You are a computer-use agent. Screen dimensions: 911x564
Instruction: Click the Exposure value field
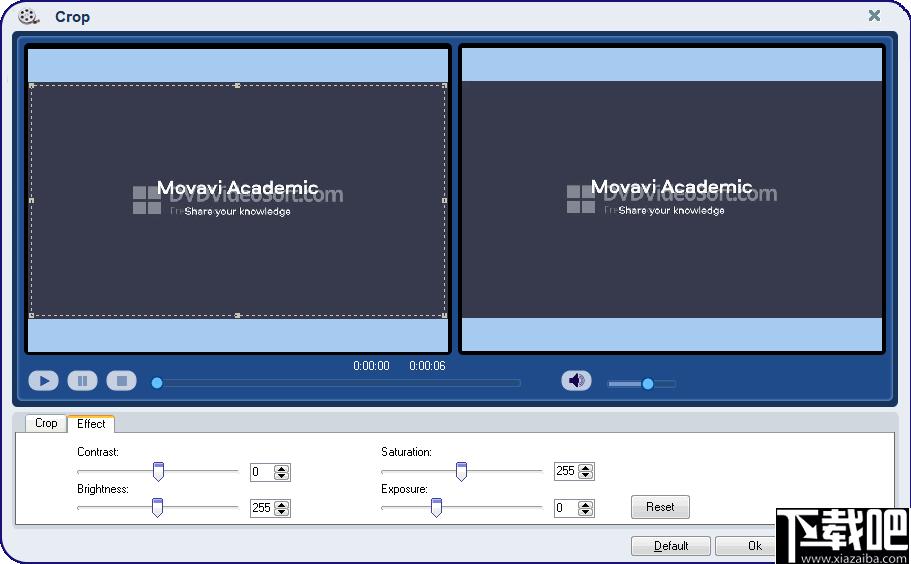point(566,508)
